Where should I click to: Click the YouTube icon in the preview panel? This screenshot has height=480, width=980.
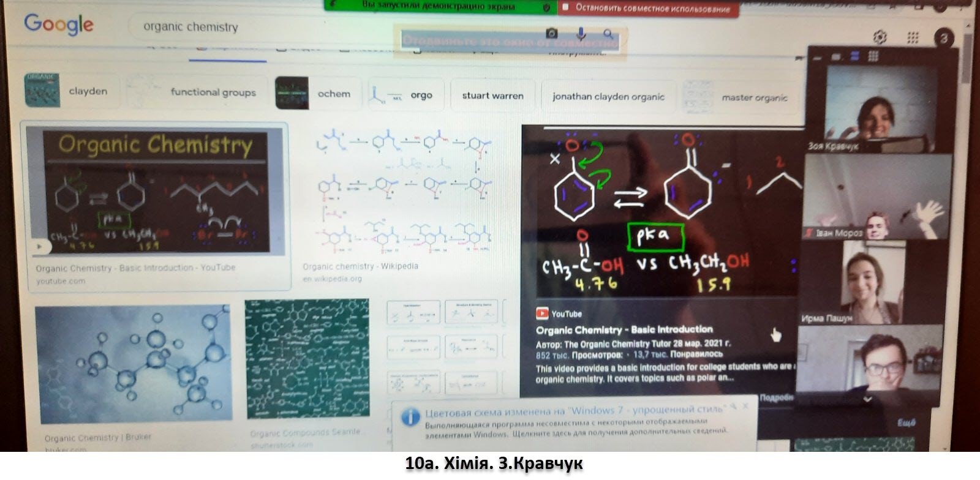click(x=542, y=314)
